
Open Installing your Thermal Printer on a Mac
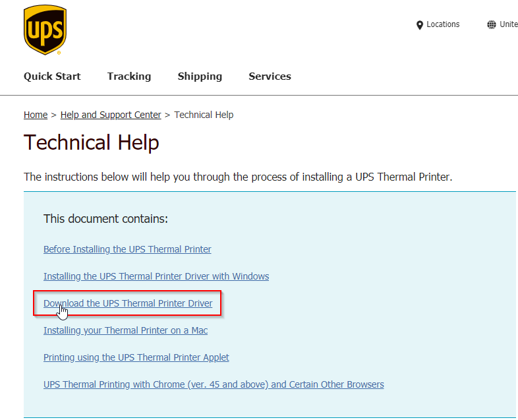point(125,330)
